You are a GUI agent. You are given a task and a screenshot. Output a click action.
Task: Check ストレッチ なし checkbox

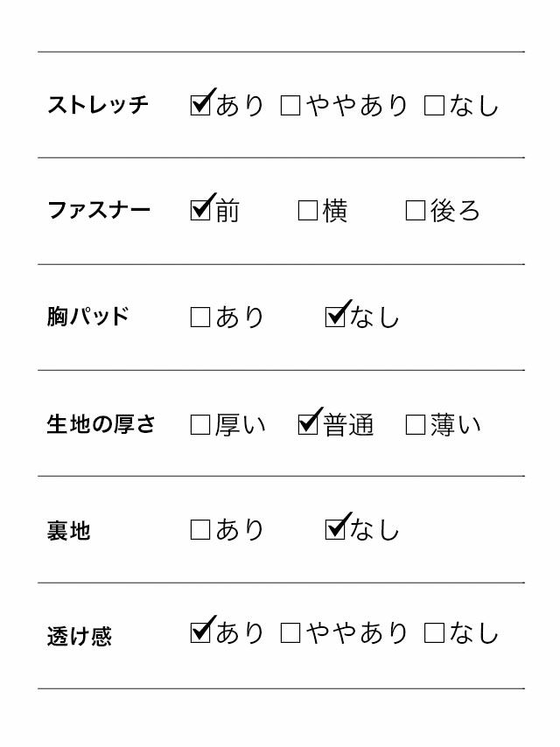click(434, 106)
